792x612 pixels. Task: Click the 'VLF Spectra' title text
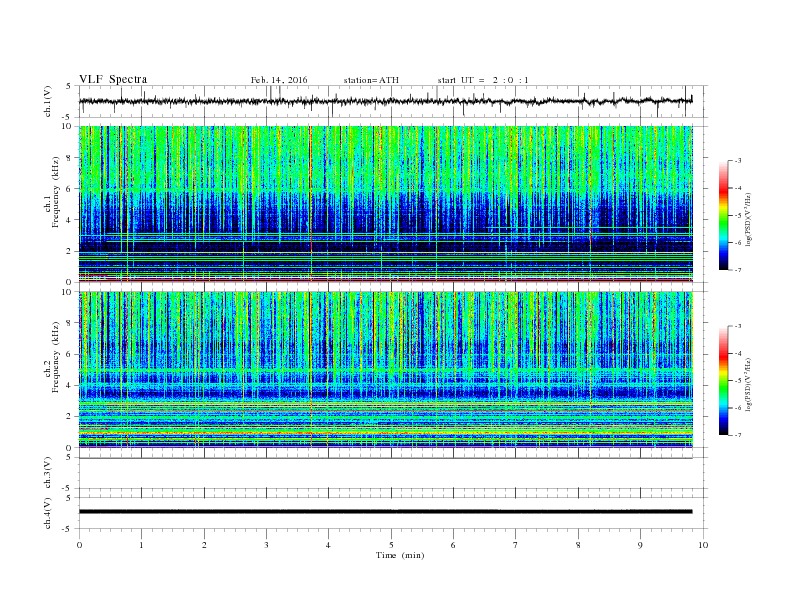pos(113,79)
